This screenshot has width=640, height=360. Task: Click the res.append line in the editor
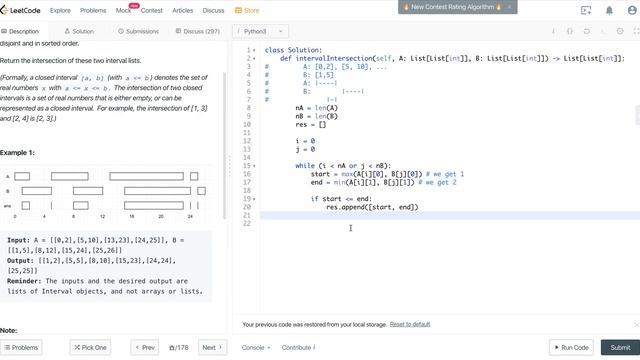pos(372,207)
